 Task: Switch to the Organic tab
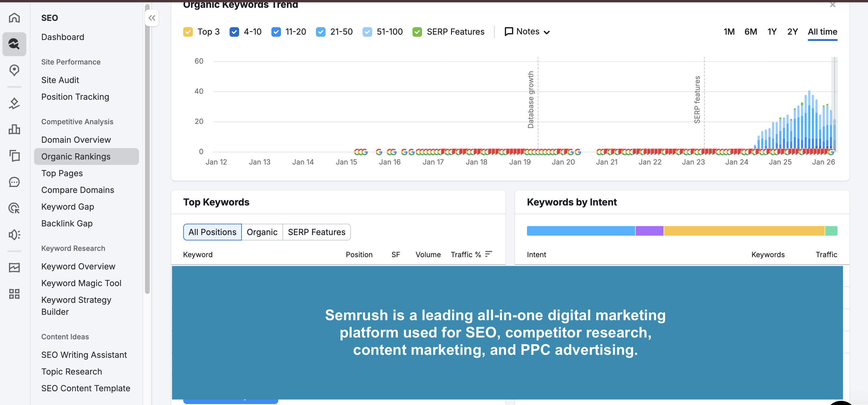(262, 232)
